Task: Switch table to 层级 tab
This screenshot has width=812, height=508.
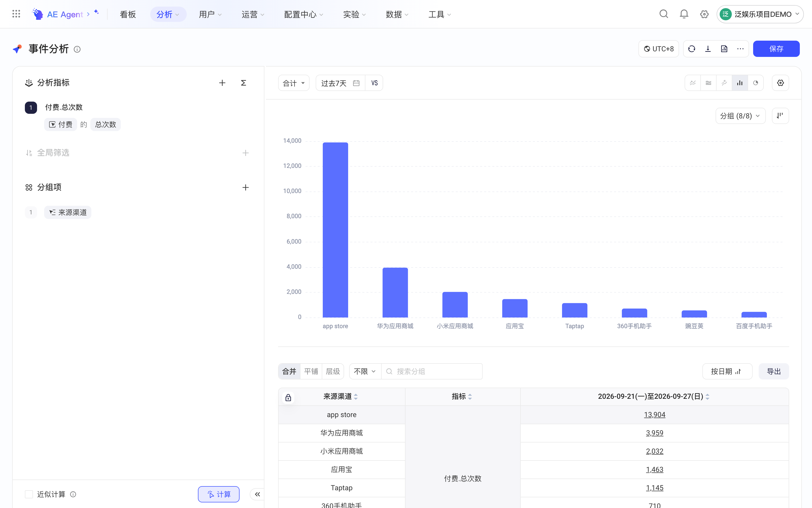Action: tap(333, 371)
